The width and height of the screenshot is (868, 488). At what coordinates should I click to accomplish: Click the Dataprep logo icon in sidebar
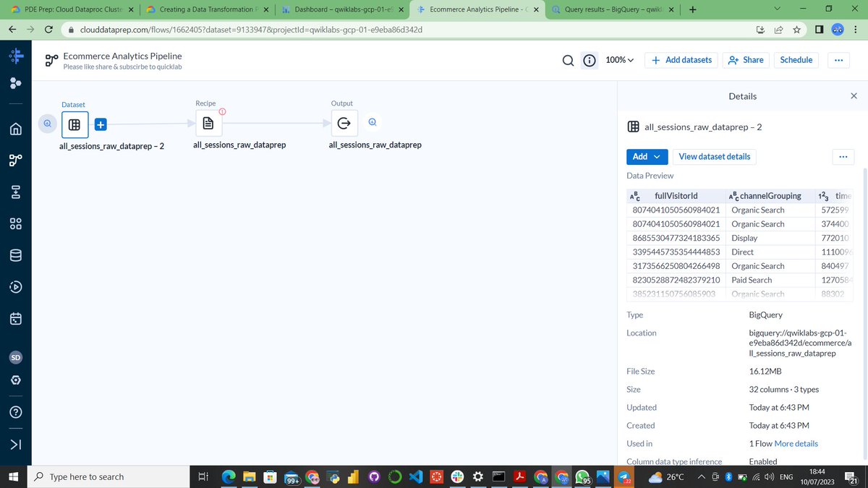(x=16, y=56)
